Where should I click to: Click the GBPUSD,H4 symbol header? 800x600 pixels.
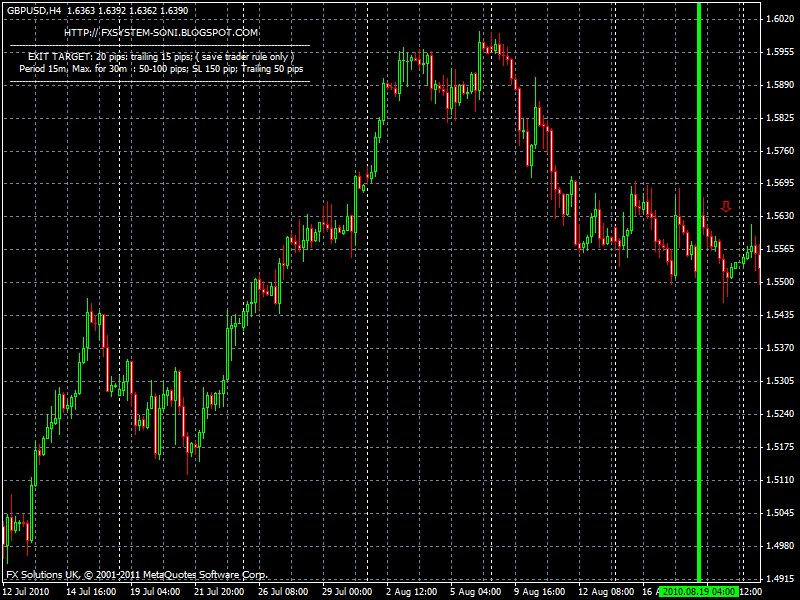coord(33,10)
